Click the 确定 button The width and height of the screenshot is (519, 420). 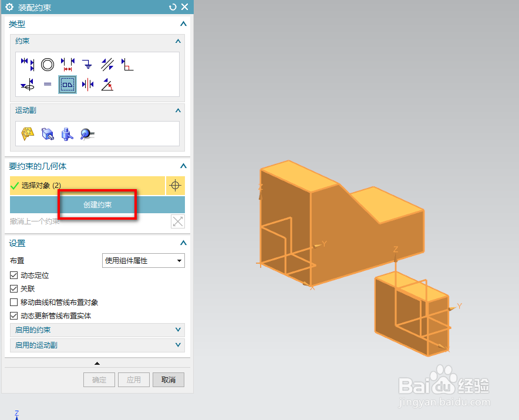pyautogui.click(x=99, y=380)
